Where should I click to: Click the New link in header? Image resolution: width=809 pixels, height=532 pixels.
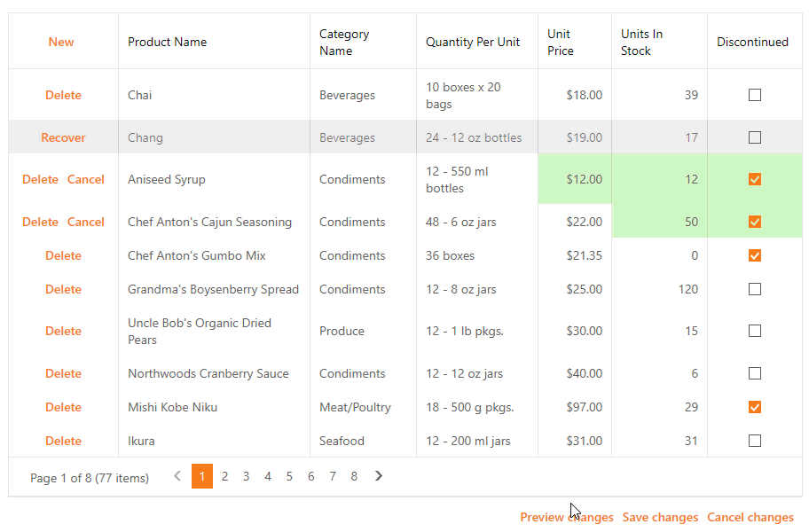coord(61,42)
